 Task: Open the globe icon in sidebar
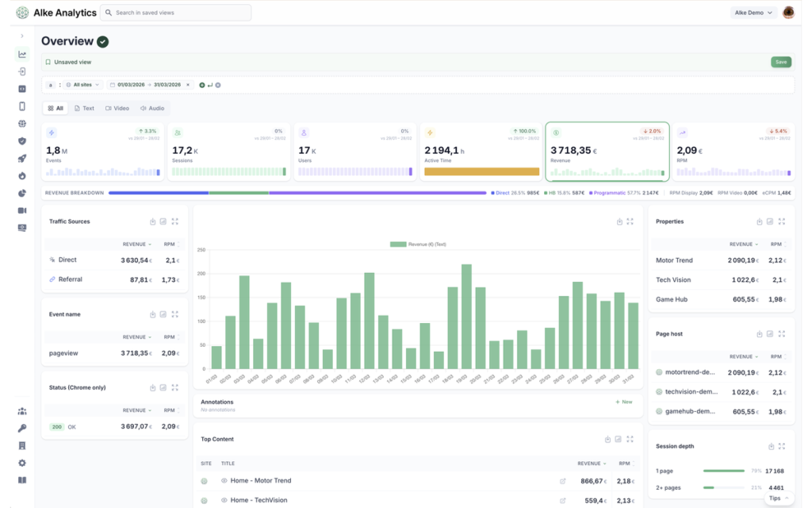[22, 123]
